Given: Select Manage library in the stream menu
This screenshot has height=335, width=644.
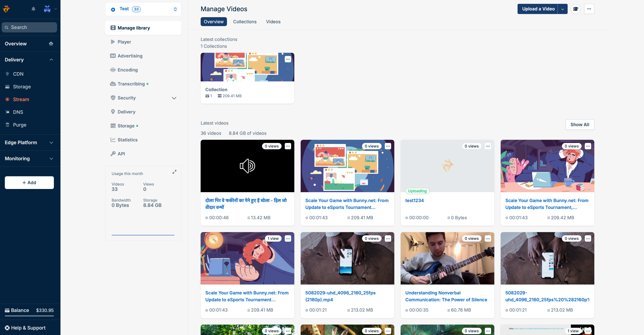Looking at the screenshot, I should [x=134, y=28].
